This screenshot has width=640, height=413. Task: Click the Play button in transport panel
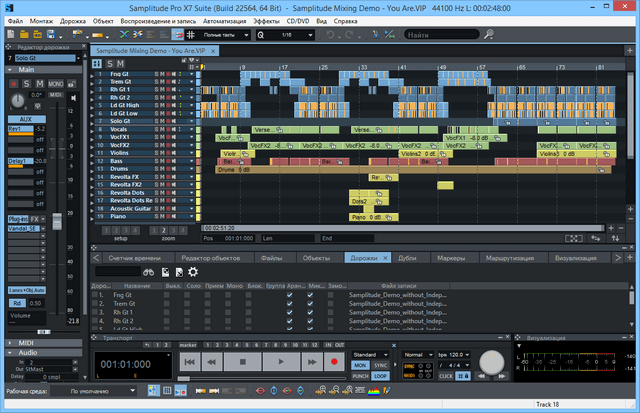(282, 361)
